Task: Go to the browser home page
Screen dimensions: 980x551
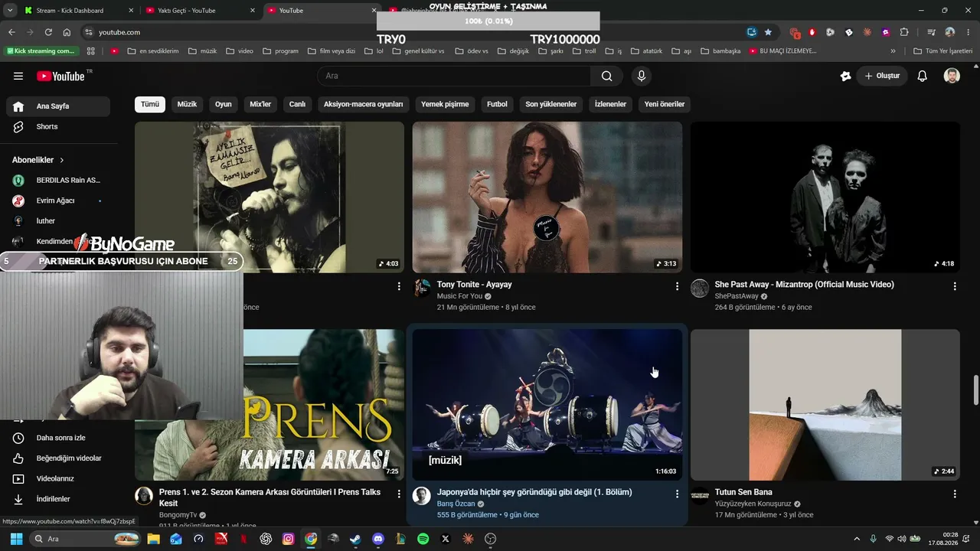Action: tap(67, 32)
